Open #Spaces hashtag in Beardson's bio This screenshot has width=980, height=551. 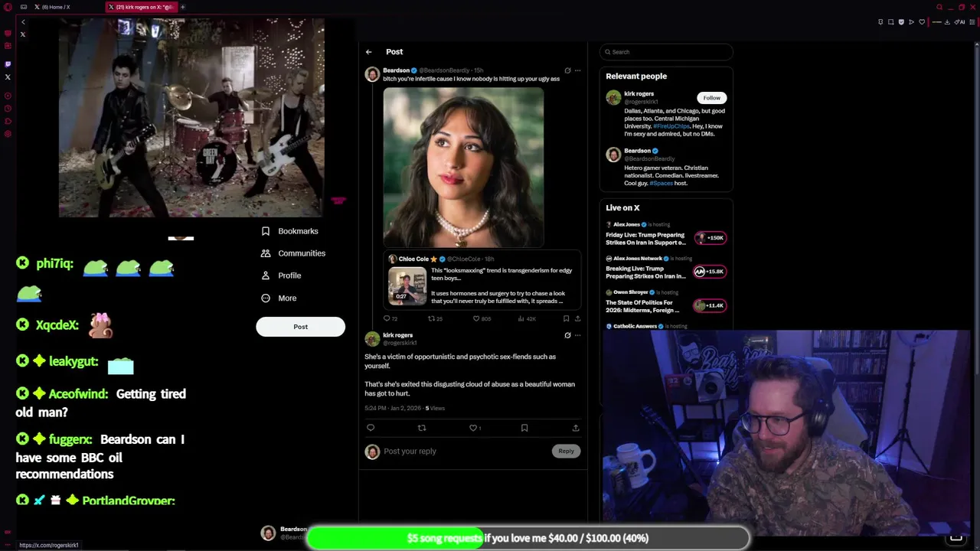[659, 184]
